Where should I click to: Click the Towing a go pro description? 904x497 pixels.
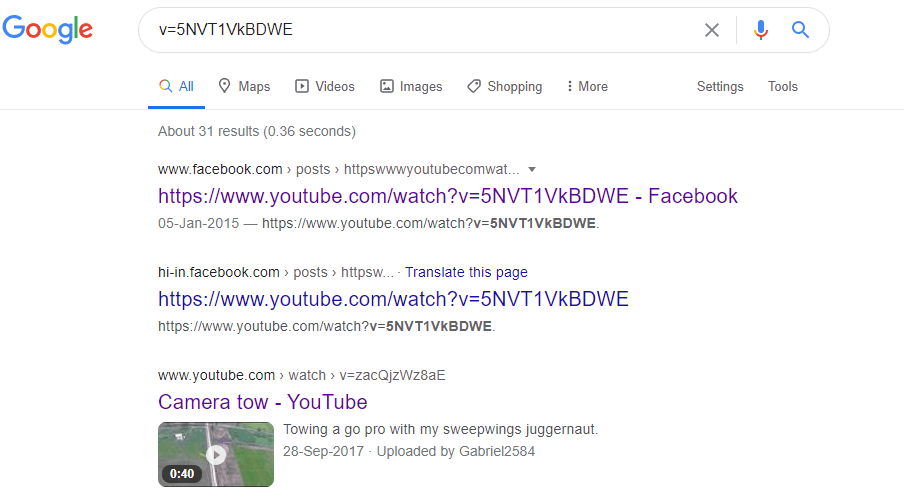click(440, 430)
